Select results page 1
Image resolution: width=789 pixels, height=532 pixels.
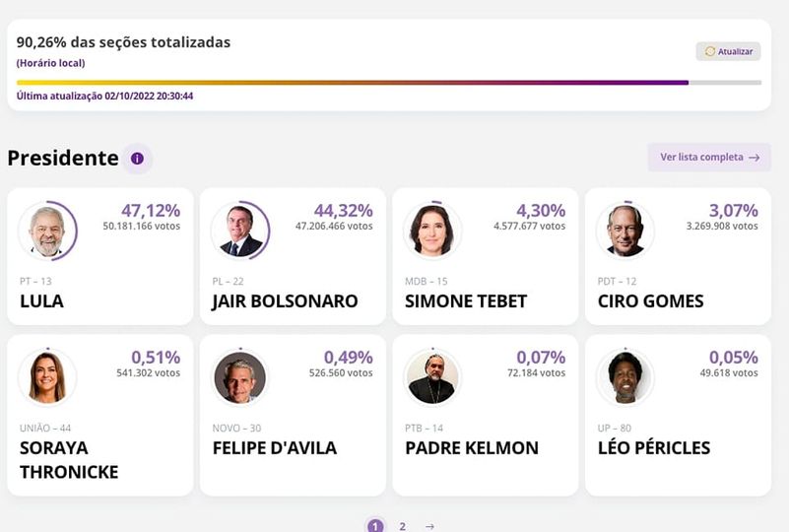[375, 526]
